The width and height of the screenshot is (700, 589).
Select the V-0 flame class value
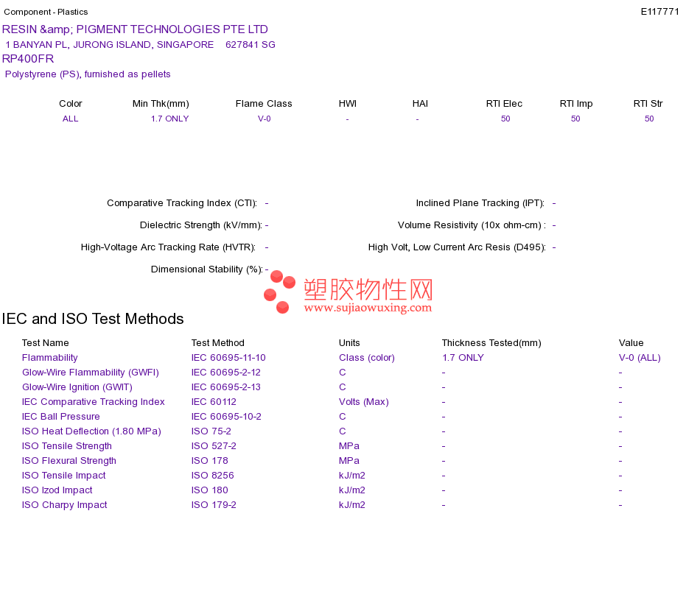(x=264, y=119)
